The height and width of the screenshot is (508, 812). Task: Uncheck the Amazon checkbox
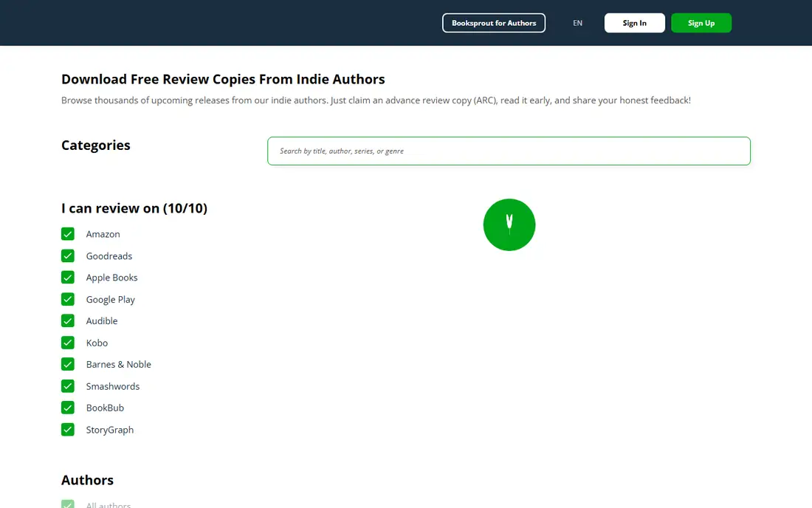coord(68,234)
